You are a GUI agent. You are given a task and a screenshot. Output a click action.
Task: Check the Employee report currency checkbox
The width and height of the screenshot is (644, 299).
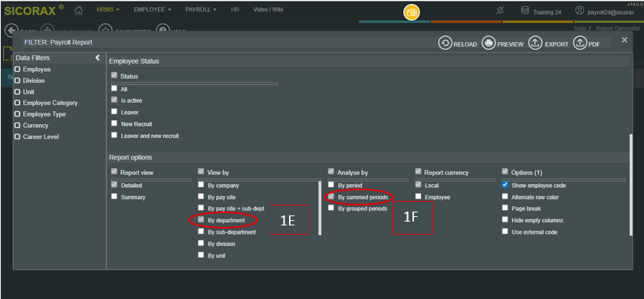click(418, 197)
